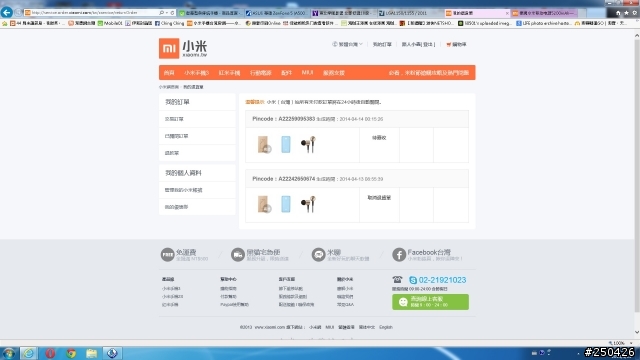Select 小米手機3 in the orange nav bar
Screen dimensions: 640x360
(x=196, y=73)
